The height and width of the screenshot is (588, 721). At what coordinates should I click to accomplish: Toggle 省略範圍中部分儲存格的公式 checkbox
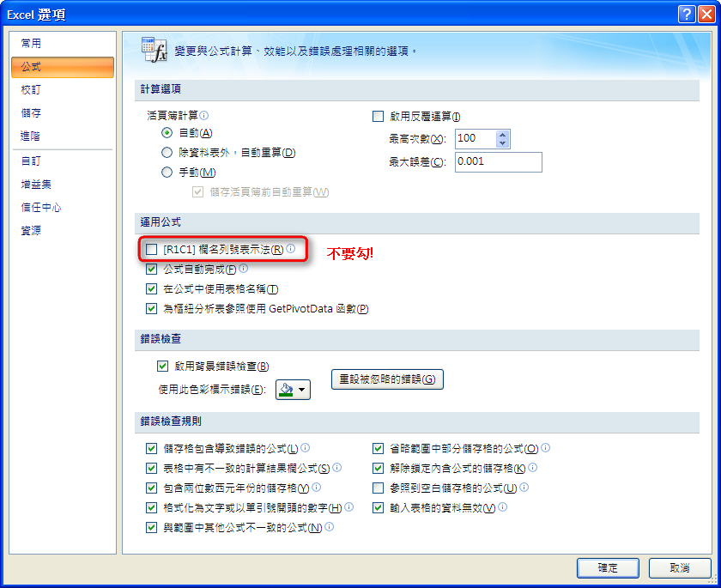[378, 448]
